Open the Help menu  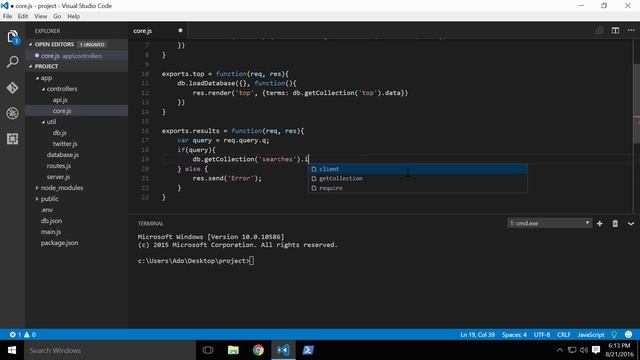pos(73,16)
